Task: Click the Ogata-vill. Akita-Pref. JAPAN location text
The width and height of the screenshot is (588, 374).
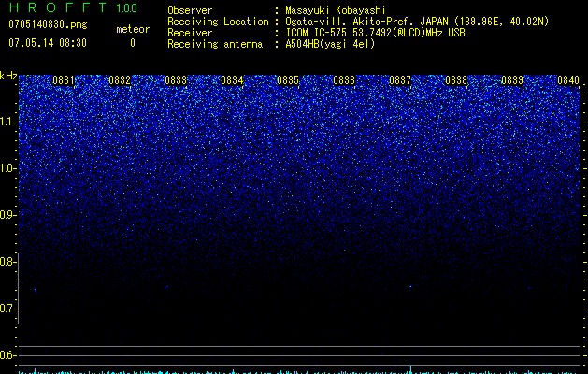Action: pos(417,22)
